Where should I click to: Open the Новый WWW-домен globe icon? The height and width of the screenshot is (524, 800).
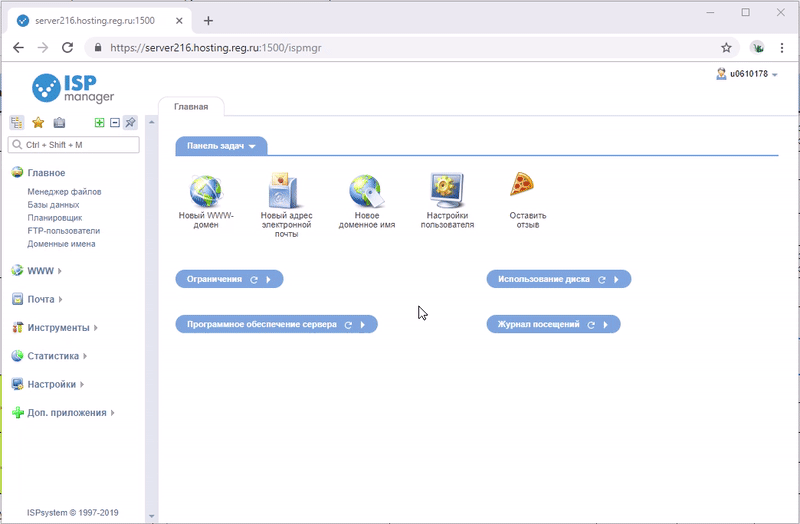[x=206, y=191]
